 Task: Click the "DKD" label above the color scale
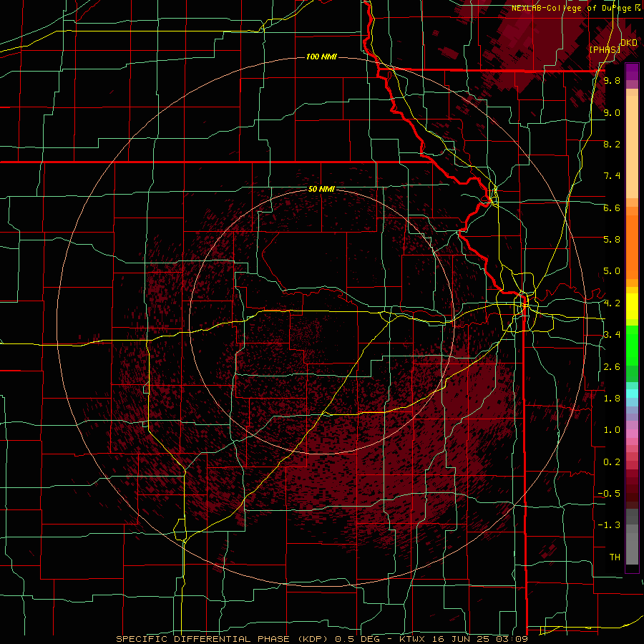629,43
